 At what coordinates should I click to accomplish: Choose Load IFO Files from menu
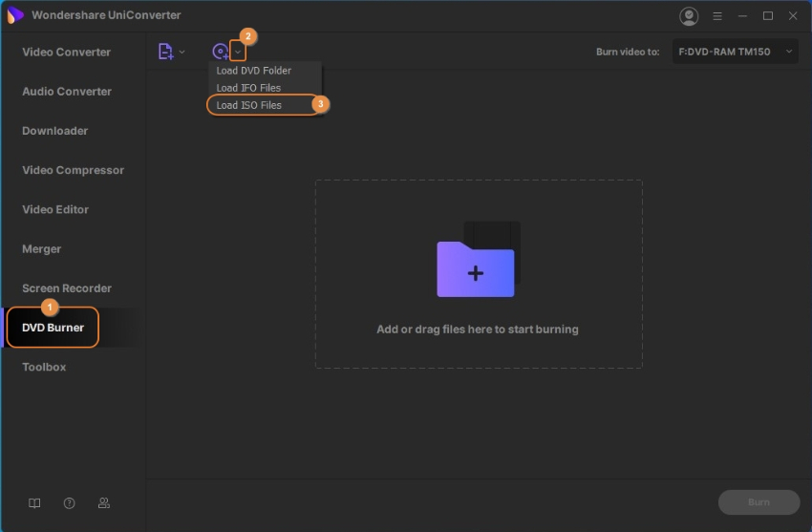pos(249,88)
